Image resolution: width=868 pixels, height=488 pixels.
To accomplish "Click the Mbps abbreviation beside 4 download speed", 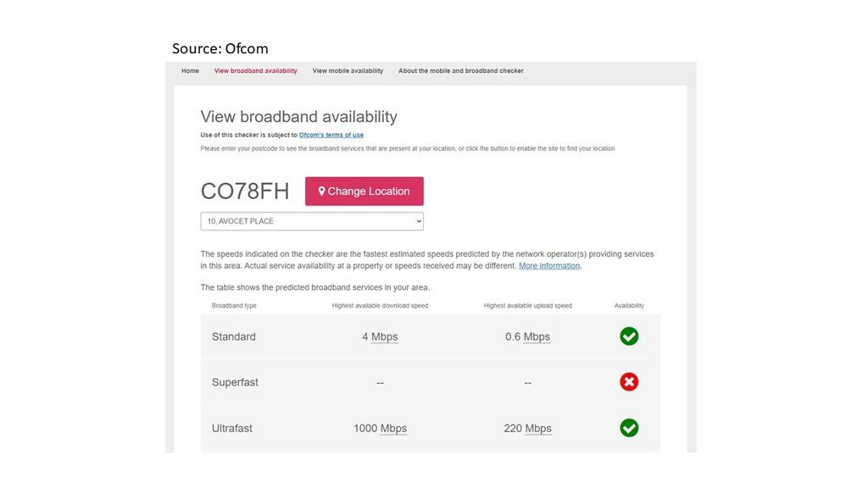I will pyautogui.click(x=385, y=337).
